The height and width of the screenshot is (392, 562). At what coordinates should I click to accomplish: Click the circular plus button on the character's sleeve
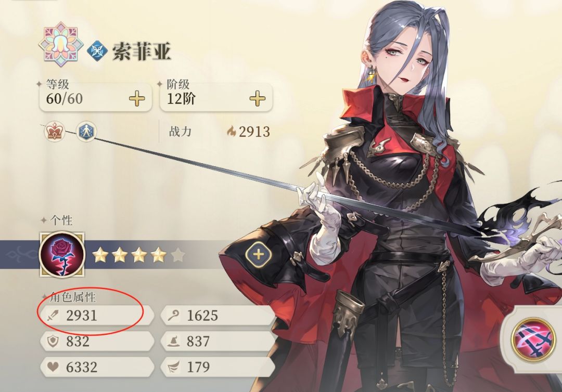tap(259, 255)
